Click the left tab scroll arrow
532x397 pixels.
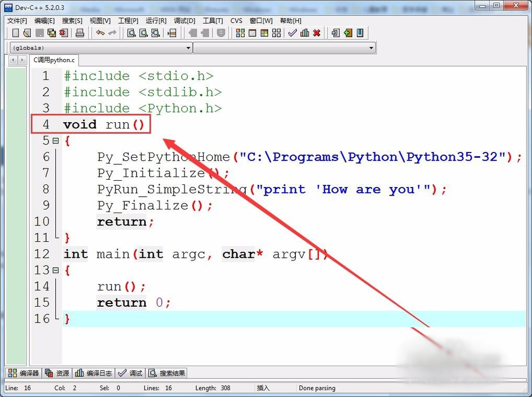(13, 60)
